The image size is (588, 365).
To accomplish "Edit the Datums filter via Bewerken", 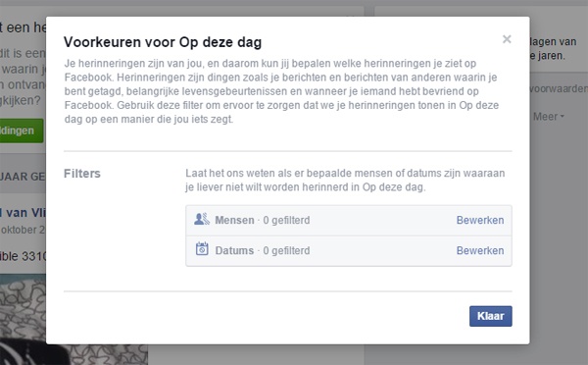I will [x=480, y=250].
